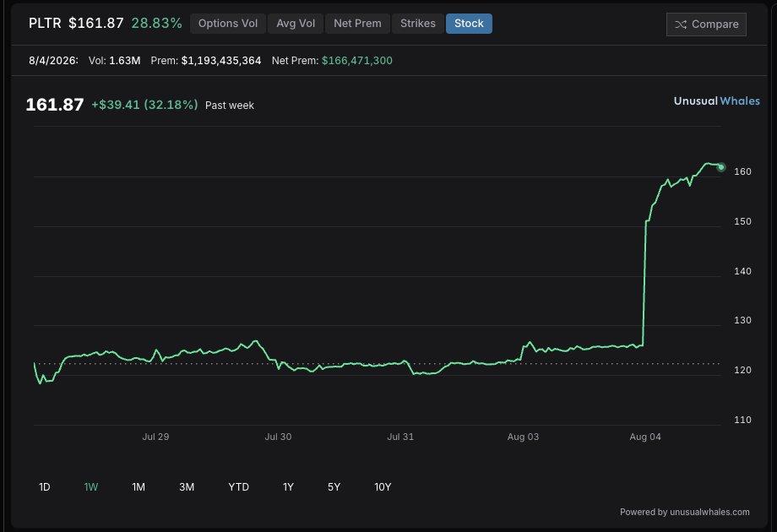777x532 pixels.
Task: Click the PLTR ticker symbol
Action: click(45, 24)
